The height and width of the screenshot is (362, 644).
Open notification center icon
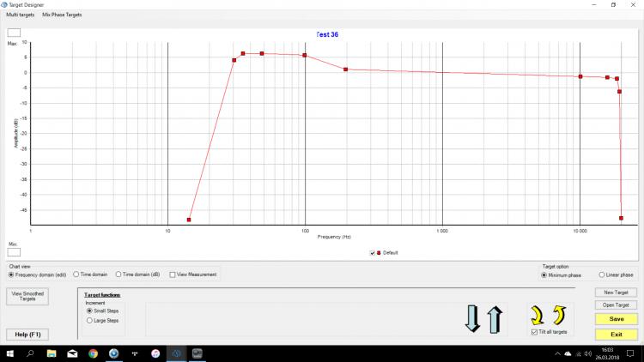pyautogui.click(x=630, y=353)
